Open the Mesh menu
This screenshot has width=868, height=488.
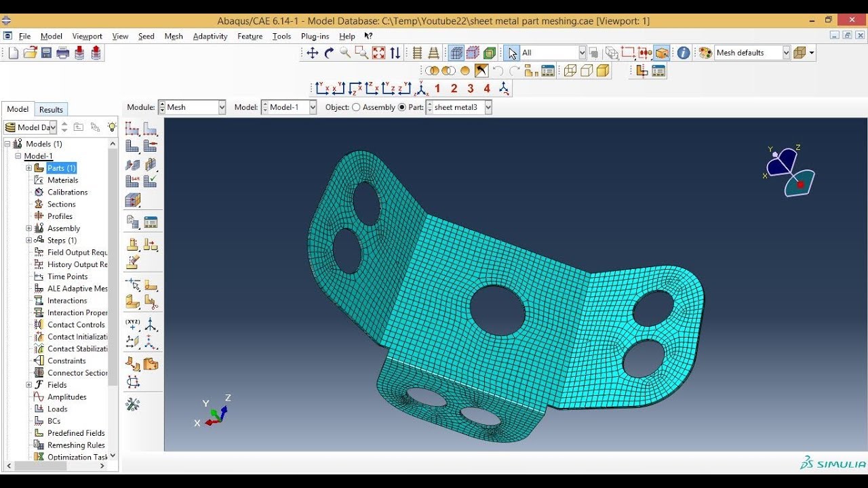click(174, 36)
